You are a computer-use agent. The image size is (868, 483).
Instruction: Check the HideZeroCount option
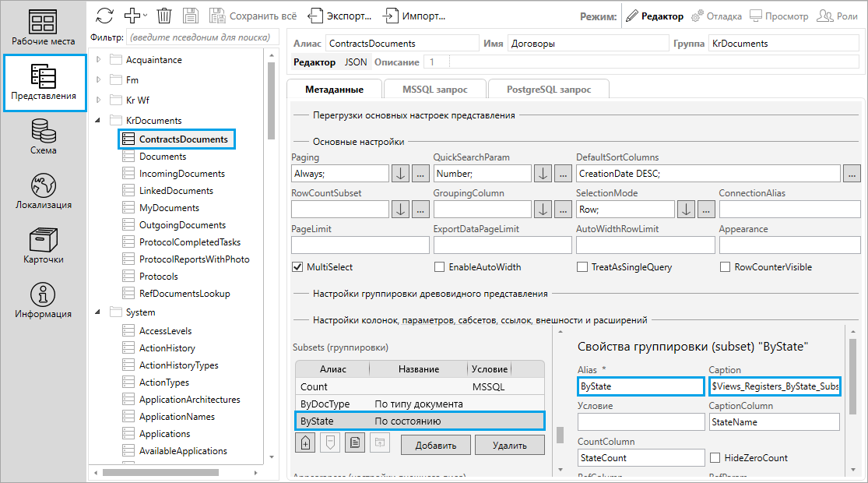pyautogui.click(x=715, y=458)
